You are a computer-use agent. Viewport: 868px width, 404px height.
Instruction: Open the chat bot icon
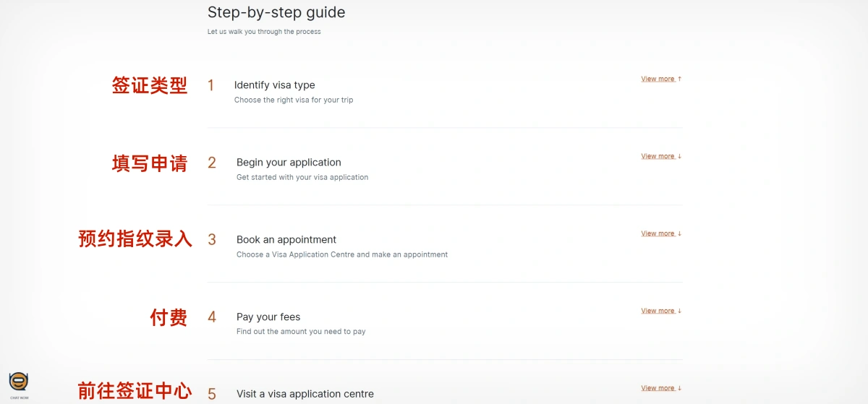(19, 384)
